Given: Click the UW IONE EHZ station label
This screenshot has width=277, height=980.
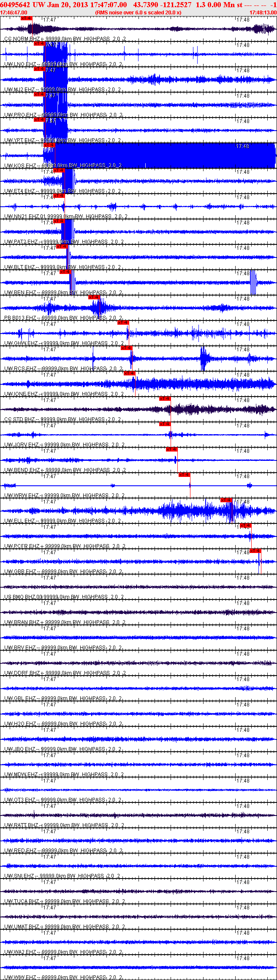Looking at the screenshot, I should tap(64, 394).
